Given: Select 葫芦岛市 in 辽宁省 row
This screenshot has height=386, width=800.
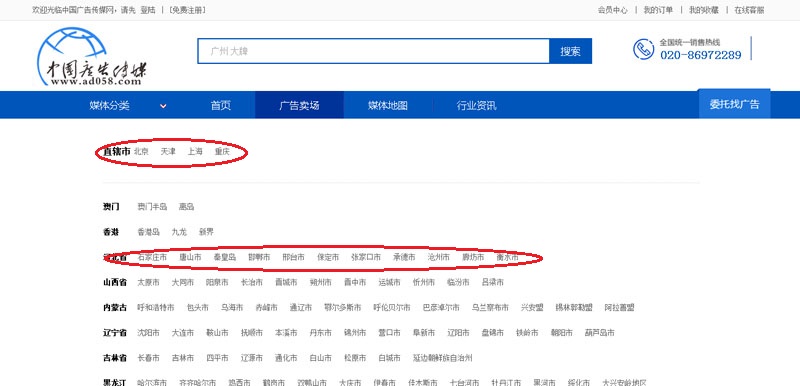Looking at the screenshot, I should click(599, 333).
